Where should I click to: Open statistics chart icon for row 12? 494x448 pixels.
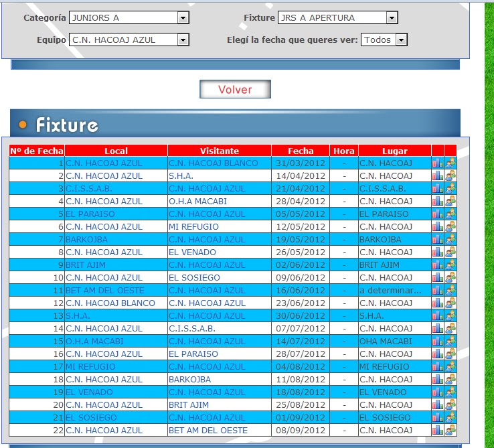(x=437, y=303)
